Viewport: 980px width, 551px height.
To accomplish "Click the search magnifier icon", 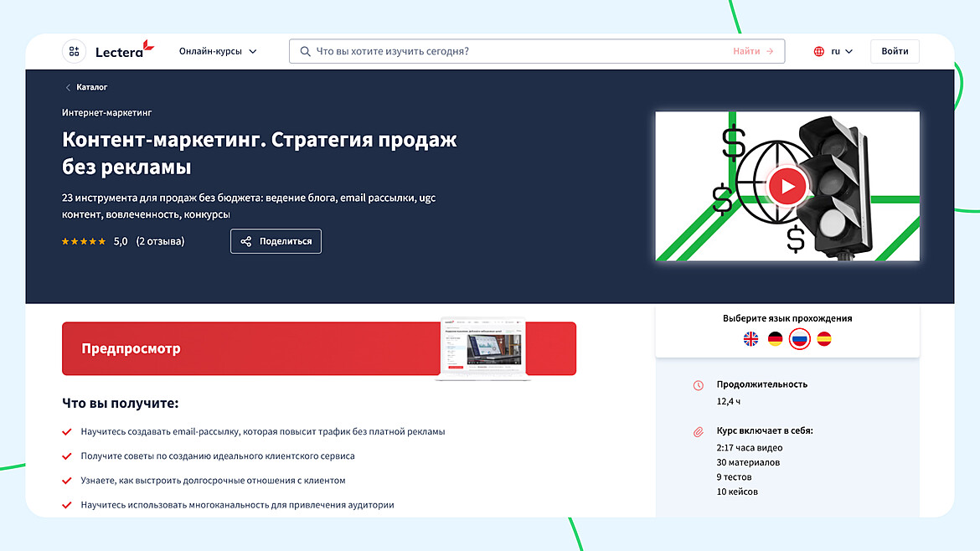I will point(305,51).
